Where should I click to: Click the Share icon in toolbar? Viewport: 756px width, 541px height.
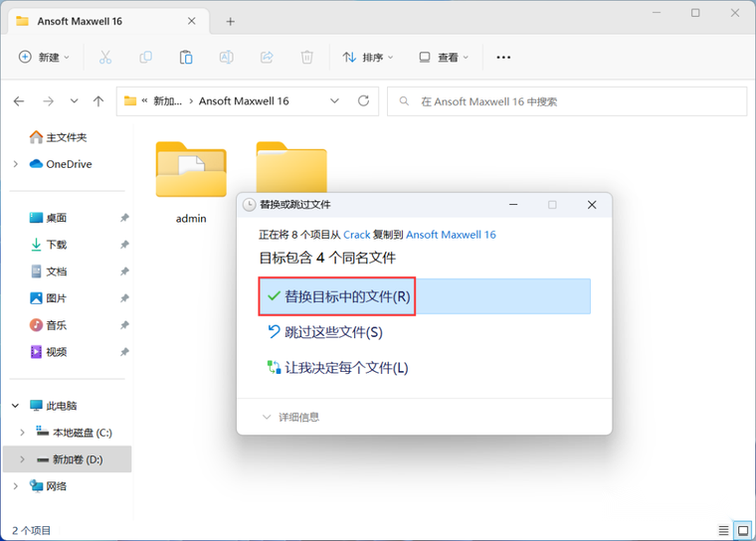coord(267,58)
